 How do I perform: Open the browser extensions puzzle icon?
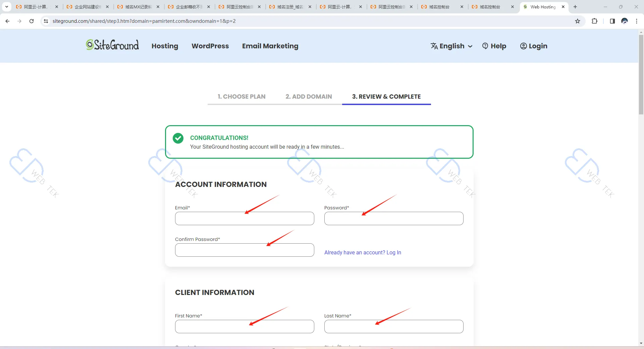(594, 21)
